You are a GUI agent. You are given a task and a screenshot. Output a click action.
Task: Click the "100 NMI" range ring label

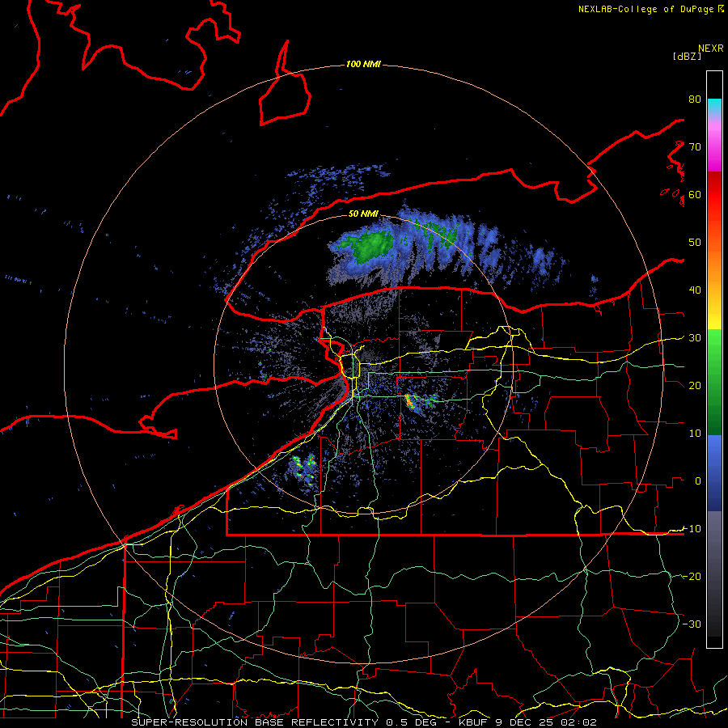[363, 64]
